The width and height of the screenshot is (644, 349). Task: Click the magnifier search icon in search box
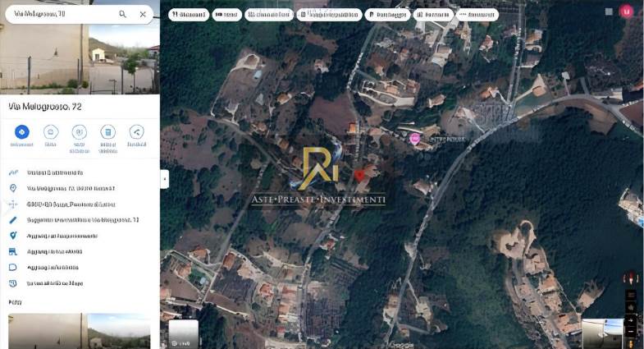122,14
